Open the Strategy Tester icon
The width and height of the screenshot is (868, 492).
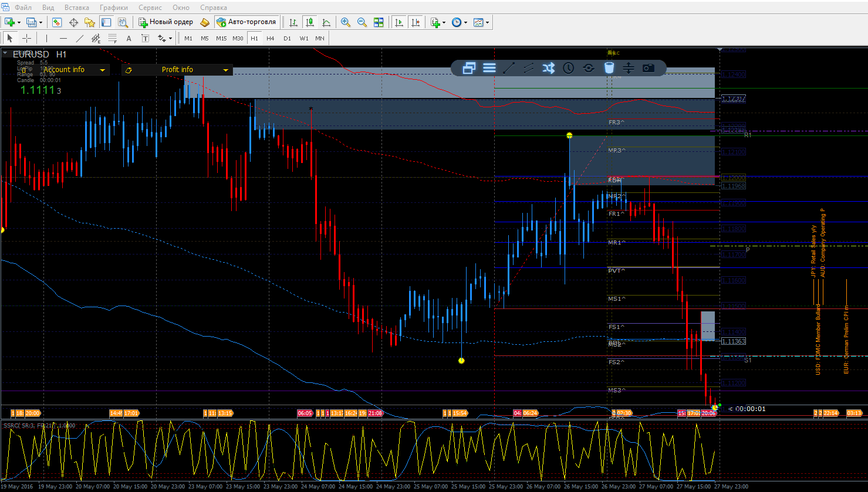[123, 22]
